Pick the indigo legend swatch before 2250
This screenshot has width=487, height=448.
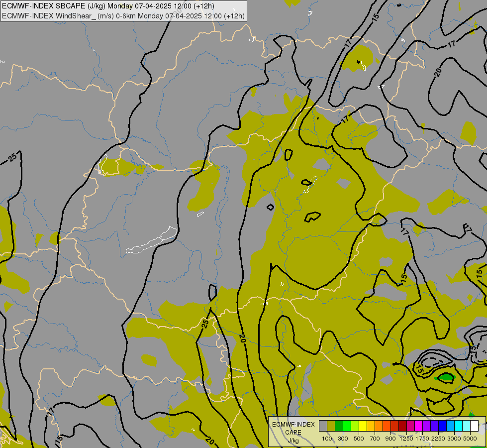tap(434, 426)
